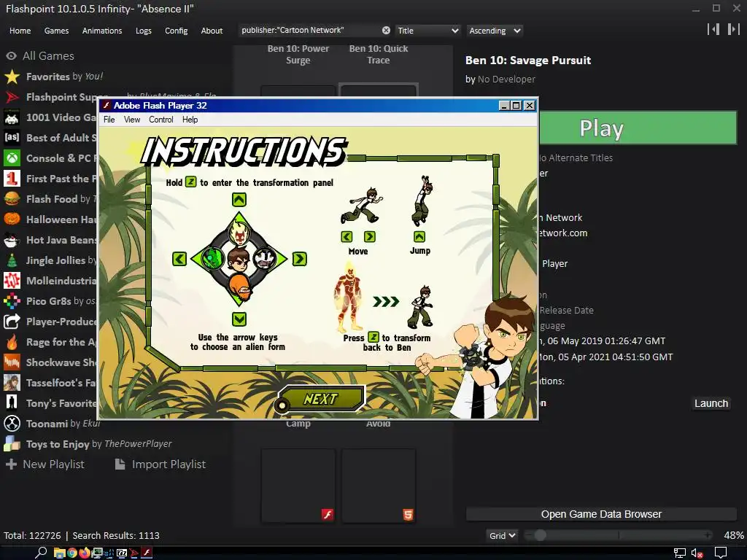This screenshot has height=560, width=747.
Task: Select the Flash game thumbnail at bottom
Action: click(298, 486)
